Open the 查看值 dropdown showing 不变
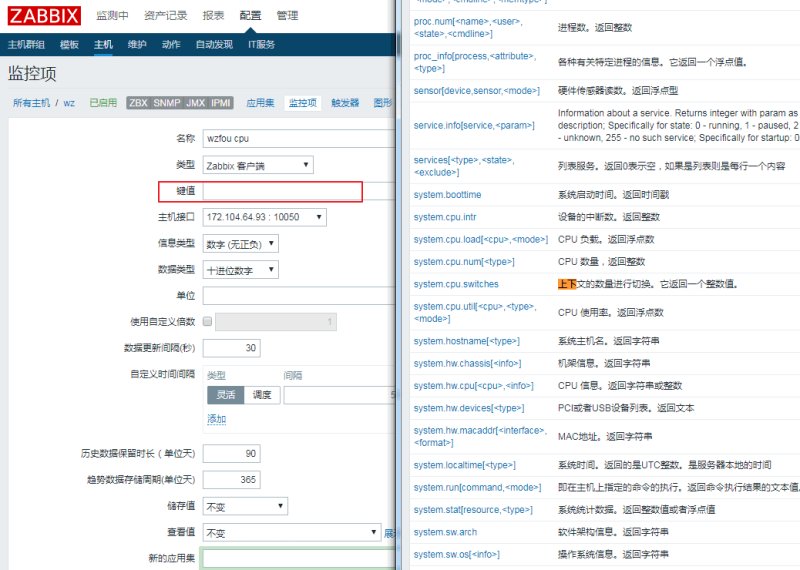The image size is (800, 570). point(292,532)
